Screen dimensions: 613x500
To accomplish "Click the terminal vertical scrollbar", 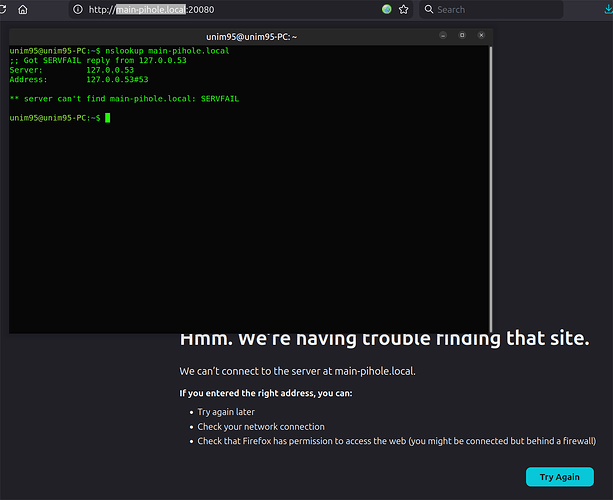I will pos(491,189).
